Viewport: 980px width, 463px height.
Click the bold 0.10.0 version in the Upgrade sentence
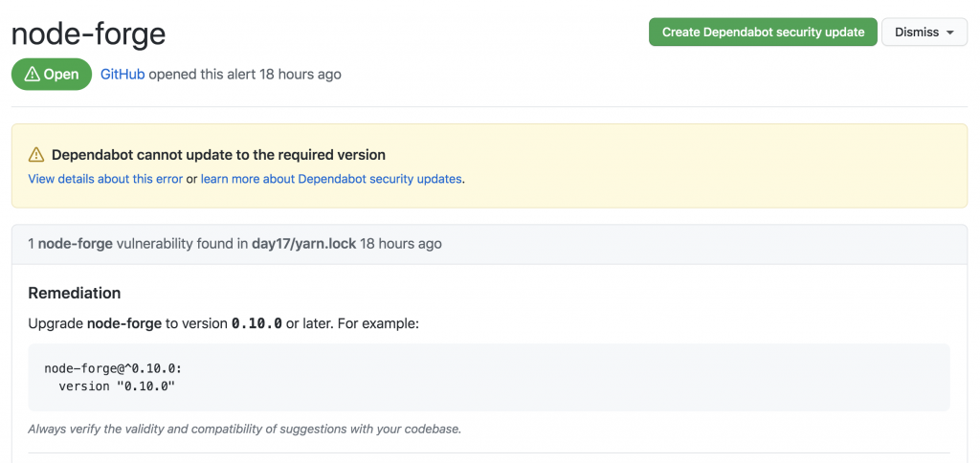pos(256,323)
